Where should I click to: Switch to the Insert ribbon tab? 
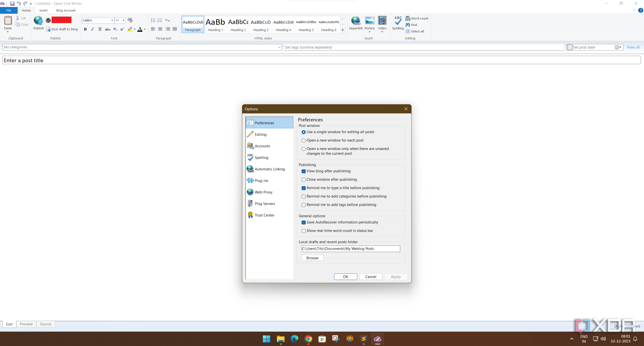[44, 10]
